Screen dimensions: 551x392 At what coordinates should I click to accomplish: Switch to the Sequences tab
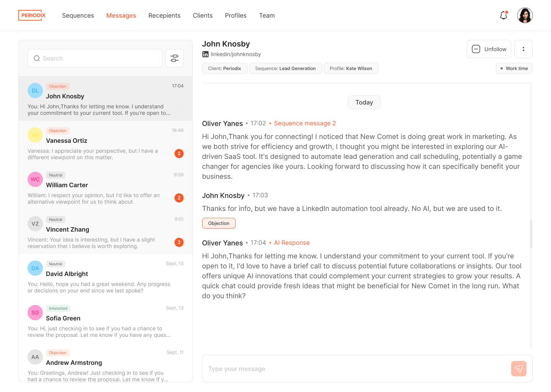tap(78, 16)
